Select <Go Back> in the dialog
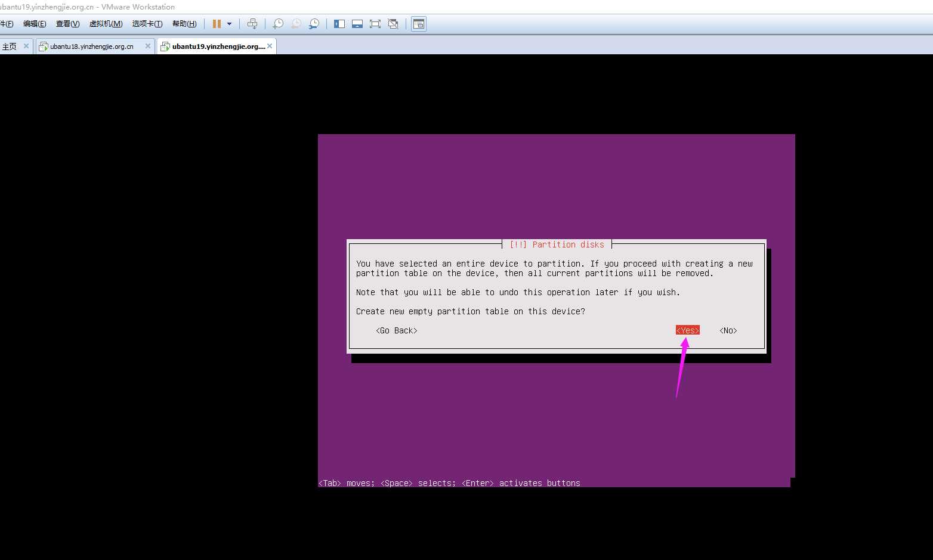The image size is (933, 560). pyautogui.click(x=397, y=330)
